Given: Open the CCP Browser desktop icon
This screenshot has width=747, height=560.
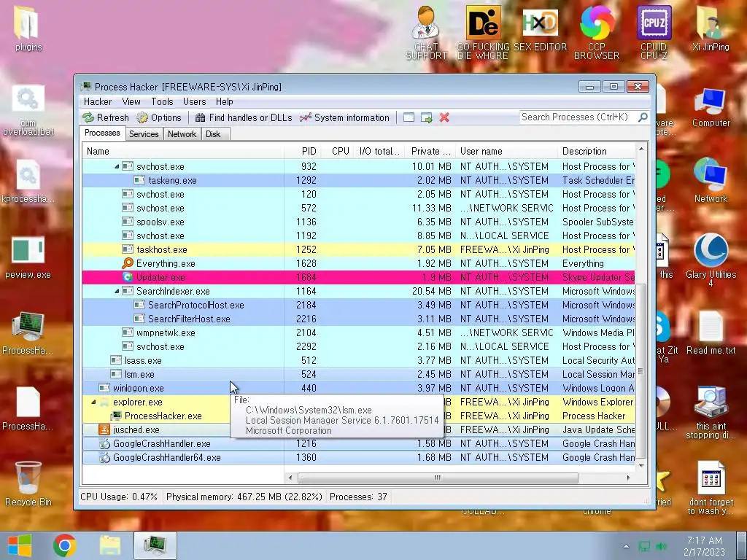Looking at the screenshot, I should pyautogui.click(x=597, y=32).
